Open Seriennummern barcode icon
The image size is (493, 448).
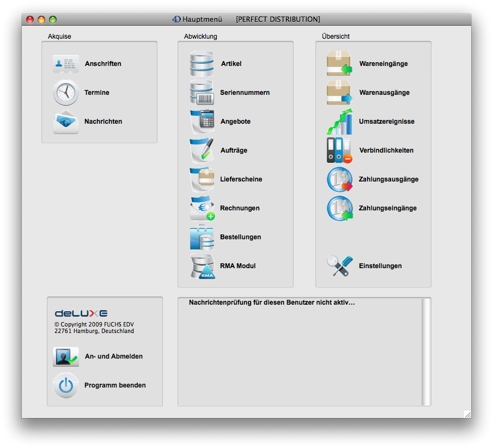(202, 93)
